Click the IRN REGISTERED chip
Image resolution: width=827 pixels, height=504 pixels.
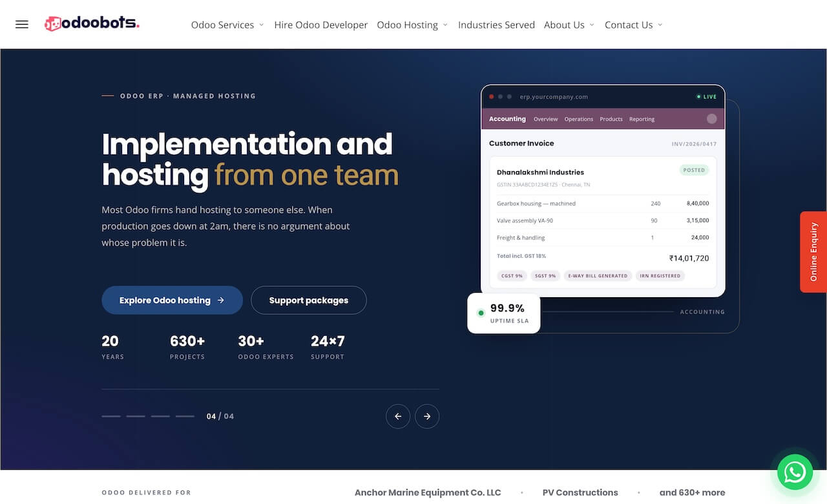click(x=660, y=276)
